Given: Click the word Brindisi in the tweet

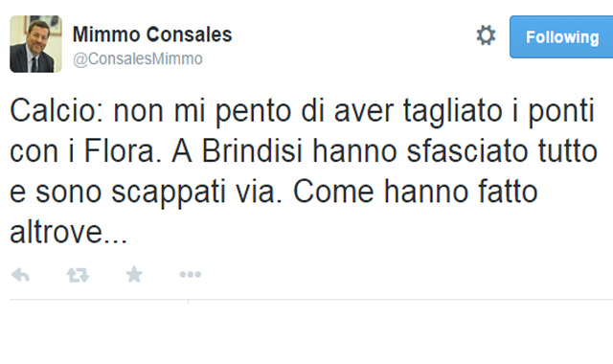Looking at the screenshot, I should pyautogui.click(x=252, y=151).
